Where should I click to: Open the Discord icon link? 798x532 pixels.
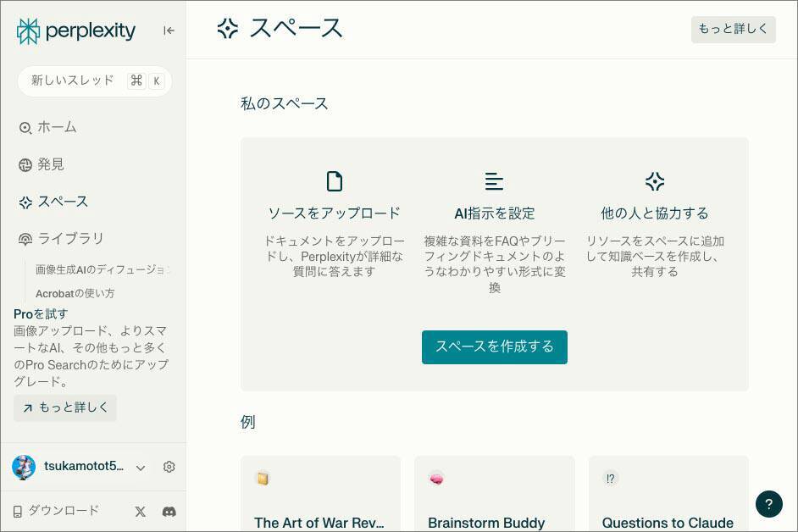click(169, 512)
